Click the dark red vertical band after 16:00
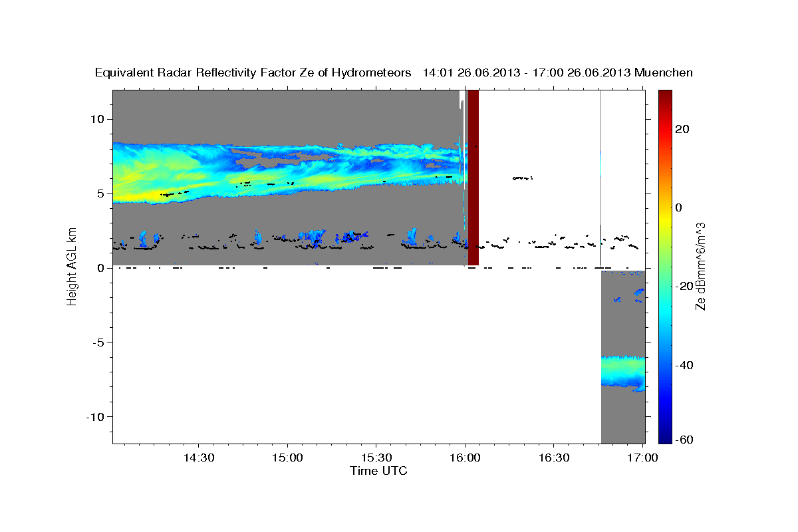Screen dimensions: 798x532 tap(473, 178)
